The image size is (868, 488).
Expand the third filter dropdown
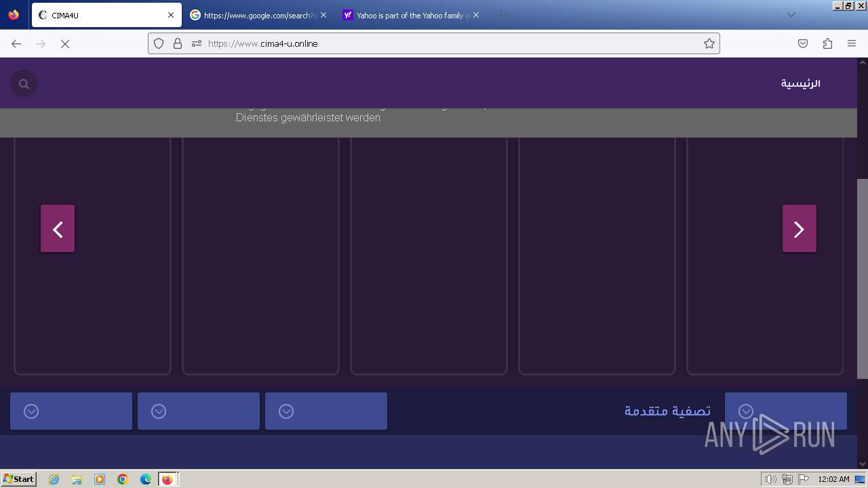coord(326,411)
